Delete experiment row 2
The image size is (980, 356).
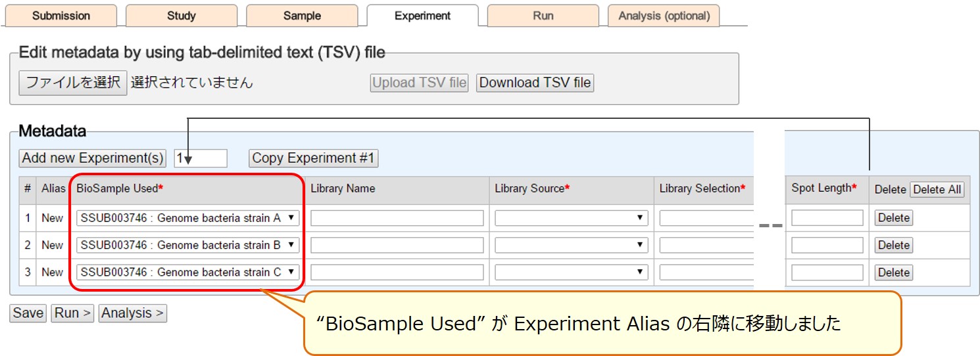[x=894, y=245]
